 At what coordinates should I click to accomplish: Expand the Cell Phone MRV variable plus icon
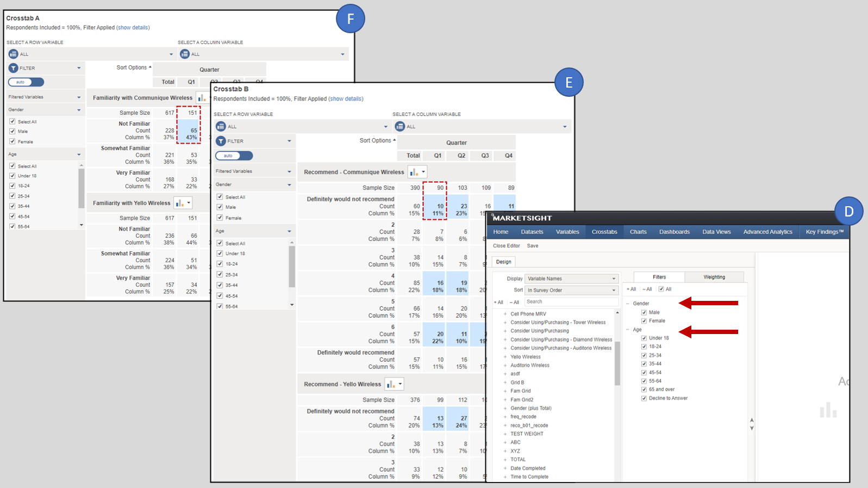click(x=505, y=314)
